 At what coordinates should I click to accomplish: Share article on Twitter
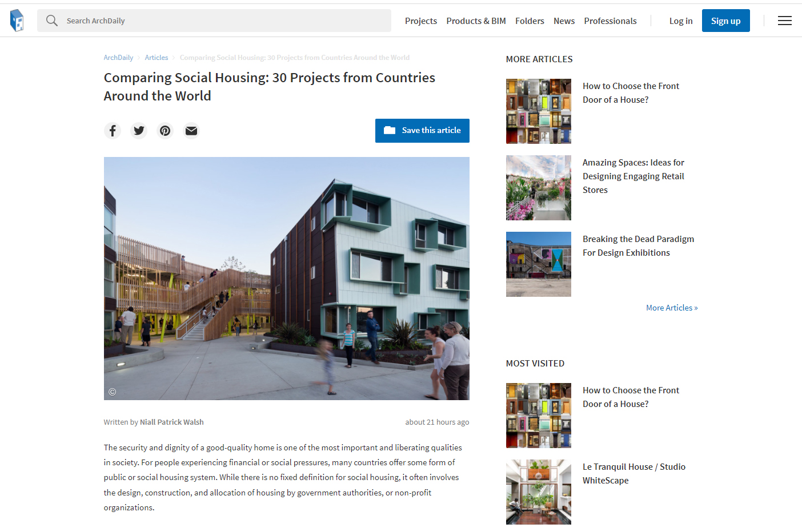pos(139,131)
